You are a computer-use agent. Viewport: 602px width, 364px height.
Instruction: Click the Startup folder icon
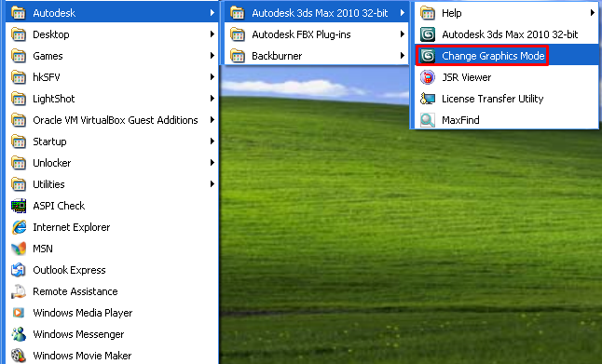19,142
